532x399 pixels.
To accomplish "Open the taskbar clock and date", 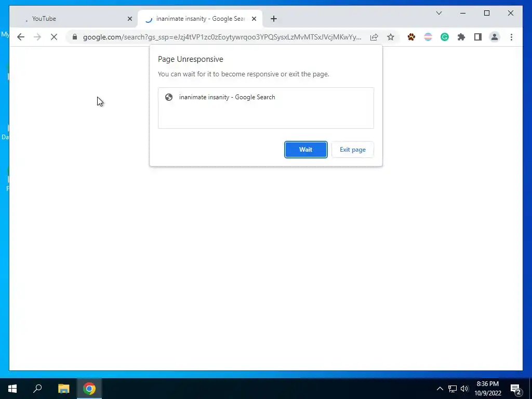I will [488, 389].
